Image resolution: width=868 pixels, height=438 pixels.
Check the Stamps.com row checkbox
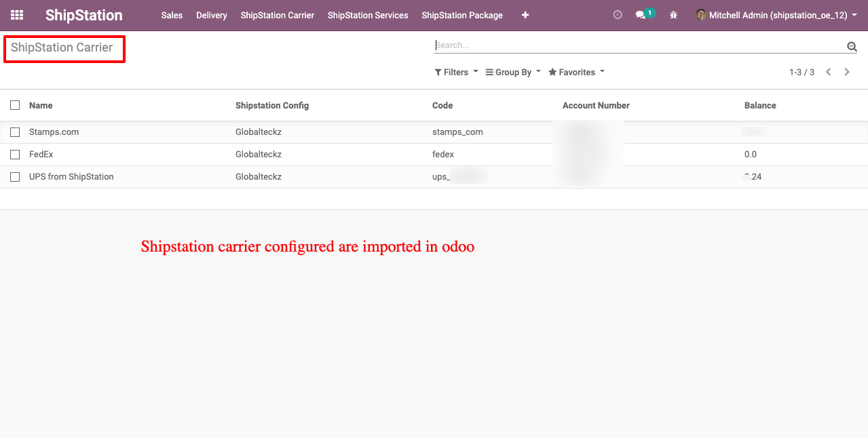[15, 132]
